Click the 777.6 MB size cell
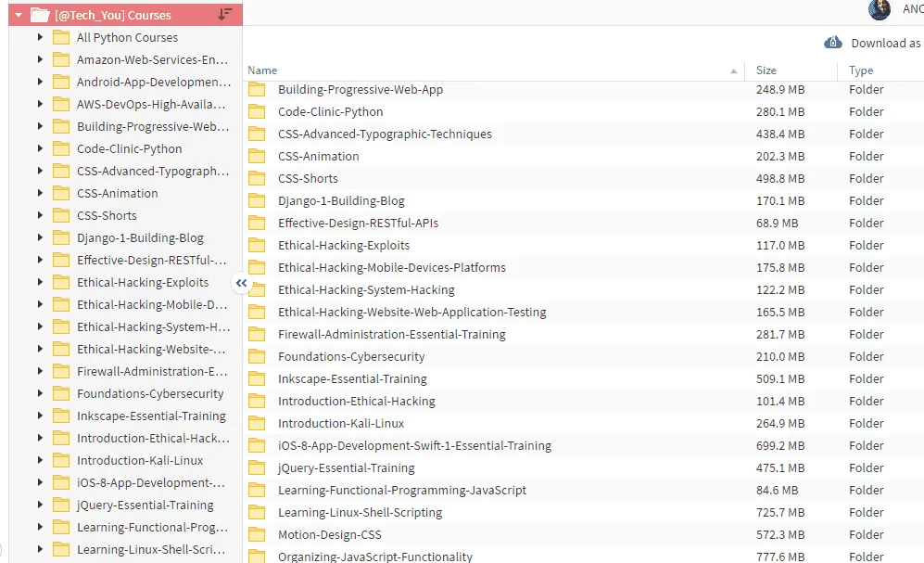924x563 pixels. pos(780,557)
